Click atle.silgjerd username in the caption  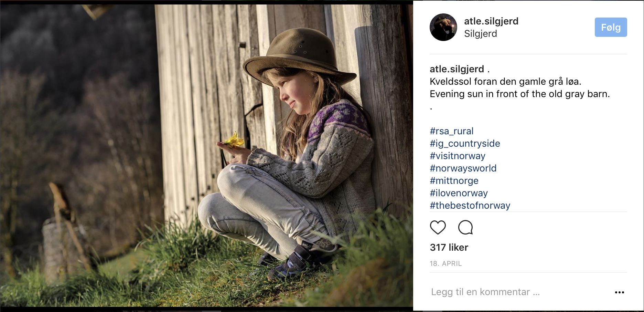coord(457,69)
